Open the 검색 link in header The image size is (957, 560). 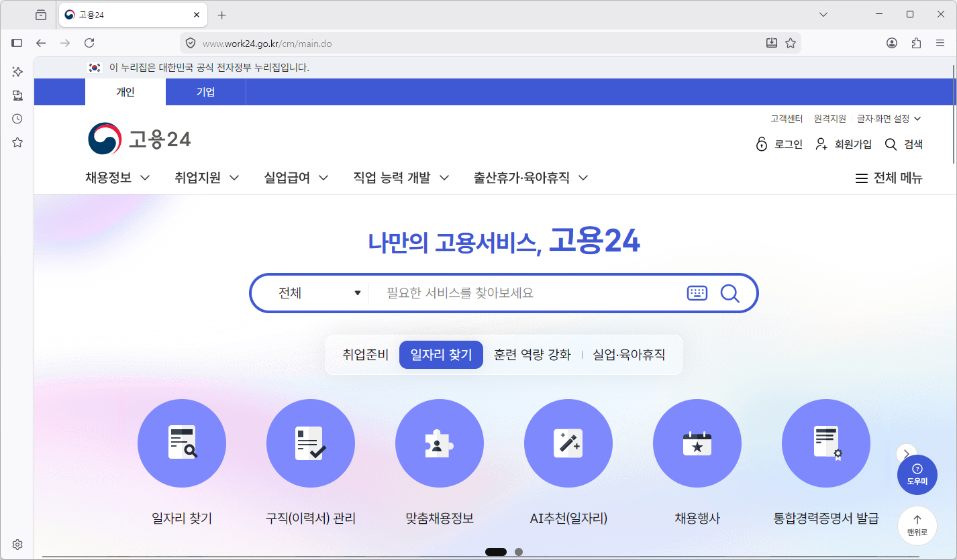[x=904, y=144]
